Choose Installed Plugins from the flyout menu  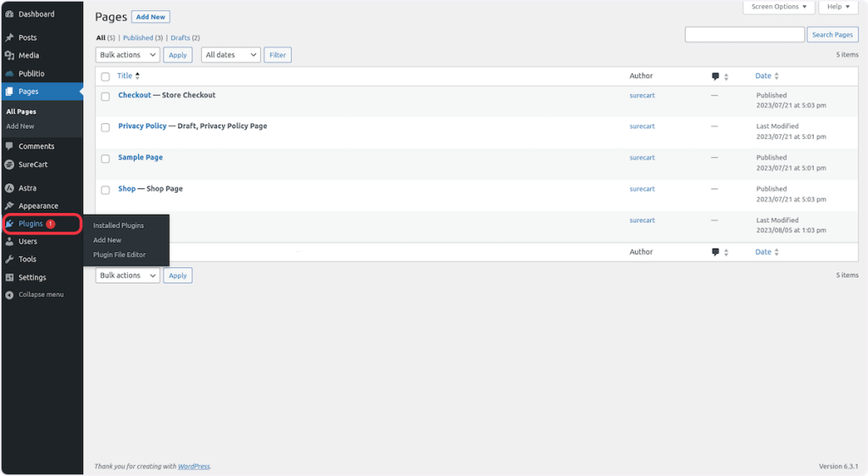tap(119, 226)
